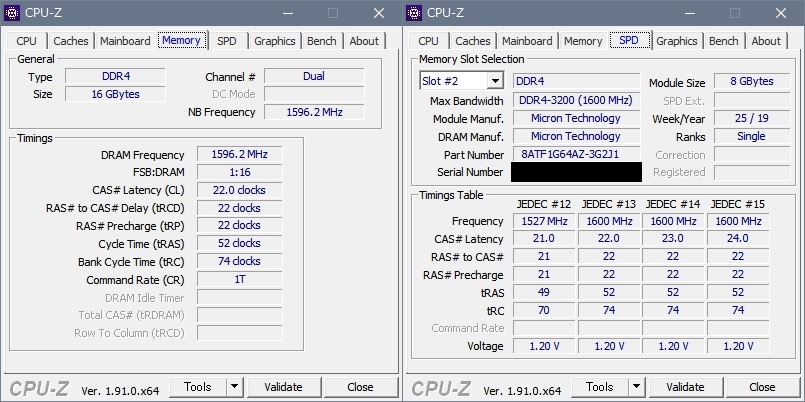Close the left CPU-Z window via title bar X

[379, 13]
